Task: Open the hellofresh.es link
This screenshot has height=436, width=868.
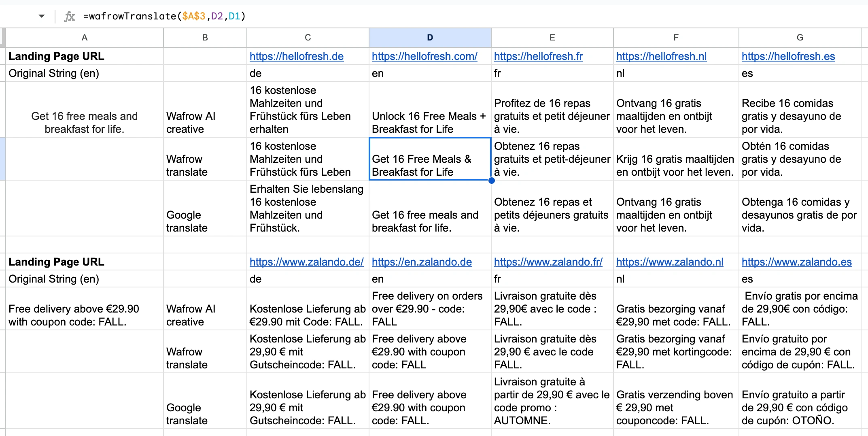Action: point(788,56)
